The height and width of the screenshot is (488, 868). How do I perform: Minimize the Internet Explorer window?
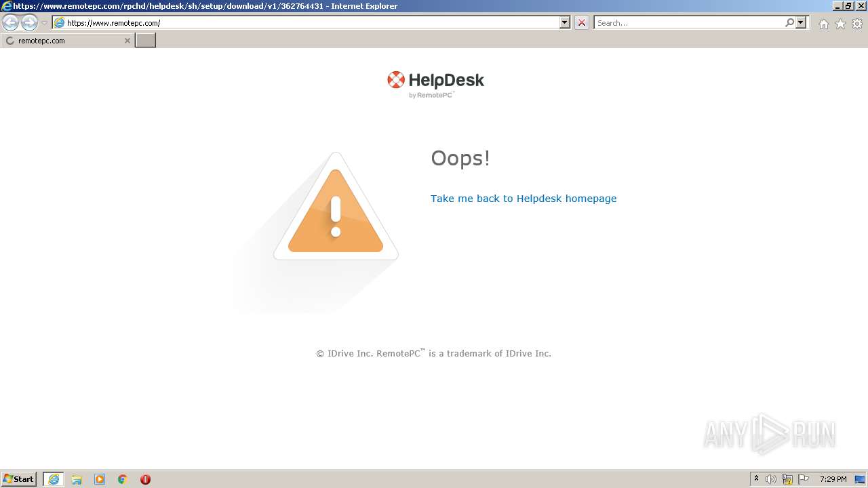837,5
